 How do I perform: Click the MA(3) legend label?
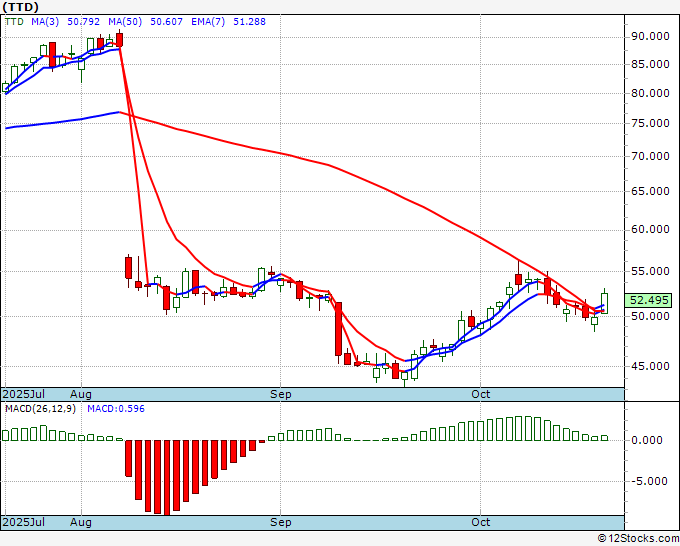(45, 22)
